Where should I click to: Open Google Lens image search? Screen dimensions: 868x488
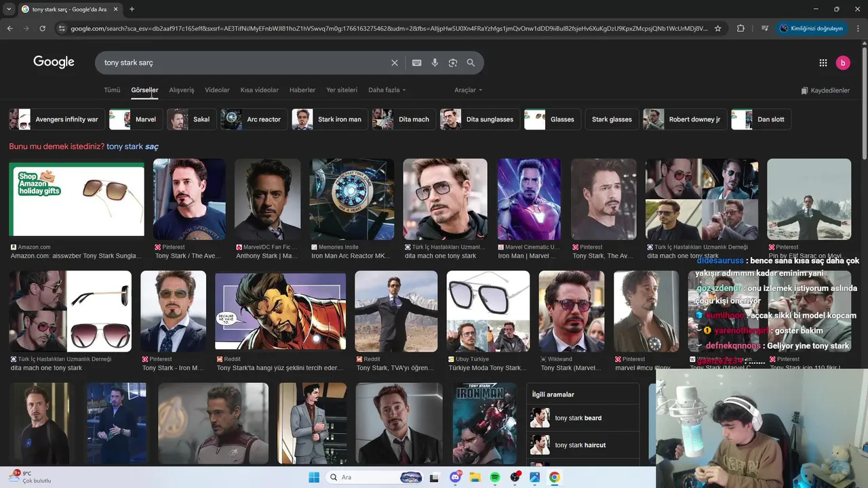(x=453, y=62)
